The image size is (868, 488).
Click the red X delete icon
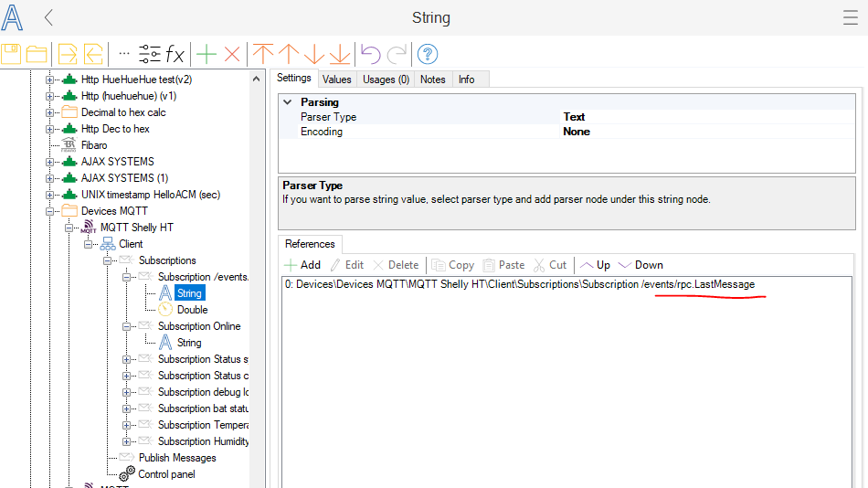[x=232, y=54]
